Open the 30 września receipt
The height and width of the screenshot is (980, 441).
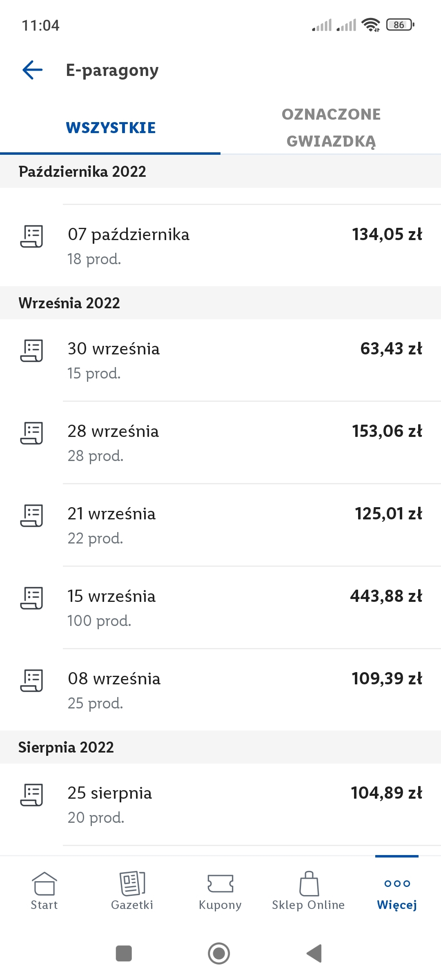pyautogui.click(x=220, y=360)
